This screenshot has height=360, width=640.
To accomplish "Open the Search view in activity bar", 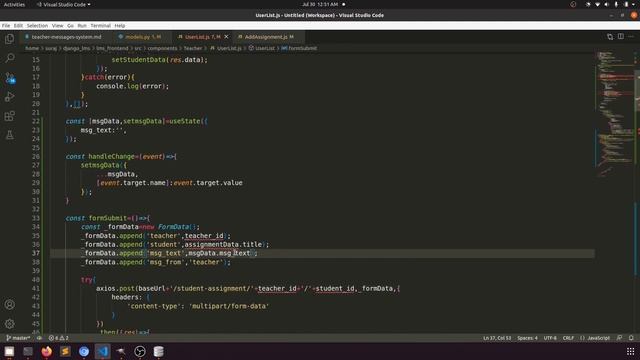I will pyautogui.click(x=10, y=58).
